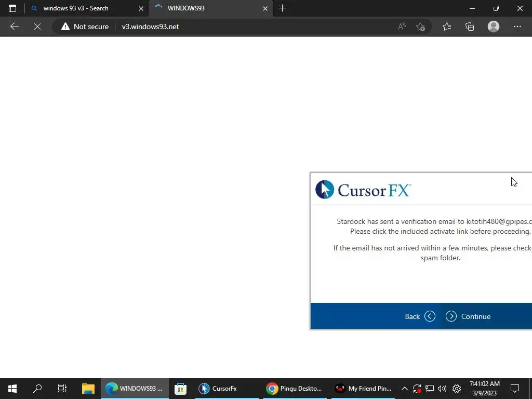Close the windows 93 v3 Search tab
The height and width of the screenshot is (399, 532).
(x=141, y=8)
